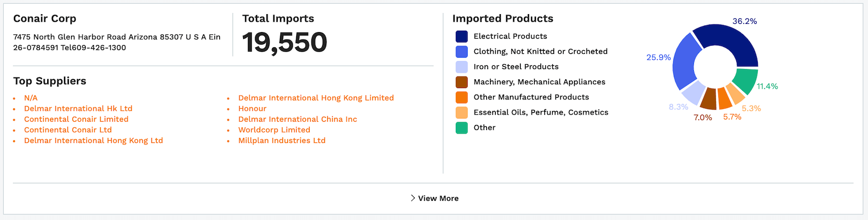Open the N/A supplier link

[x=31, y=98]
